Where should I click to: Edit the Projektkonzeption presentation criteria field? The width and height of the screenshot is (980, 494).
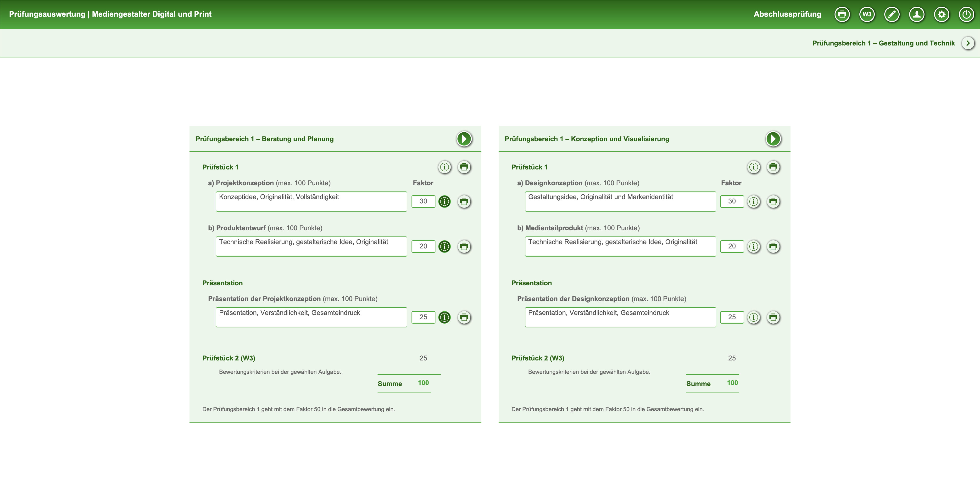coord(311,317)
